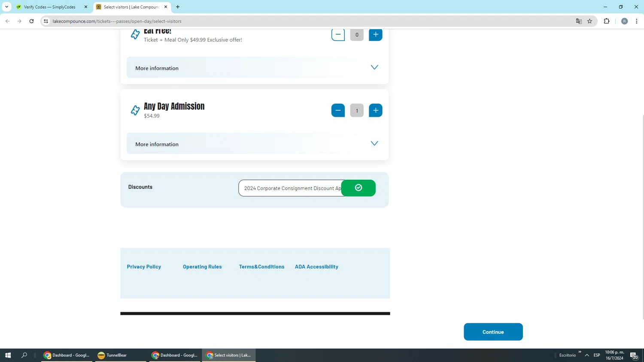
Task: Open the Extensions menu
Action: [x=607, y=21]
